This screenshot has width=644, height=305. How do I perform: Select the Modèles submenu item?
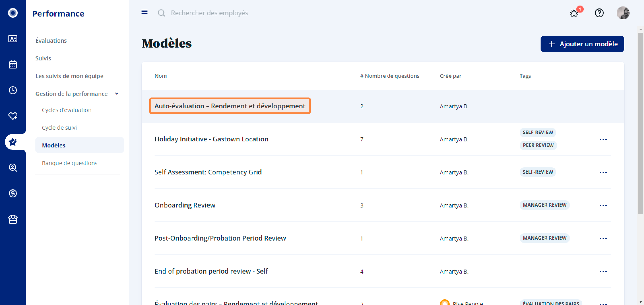tap(79, 145)
